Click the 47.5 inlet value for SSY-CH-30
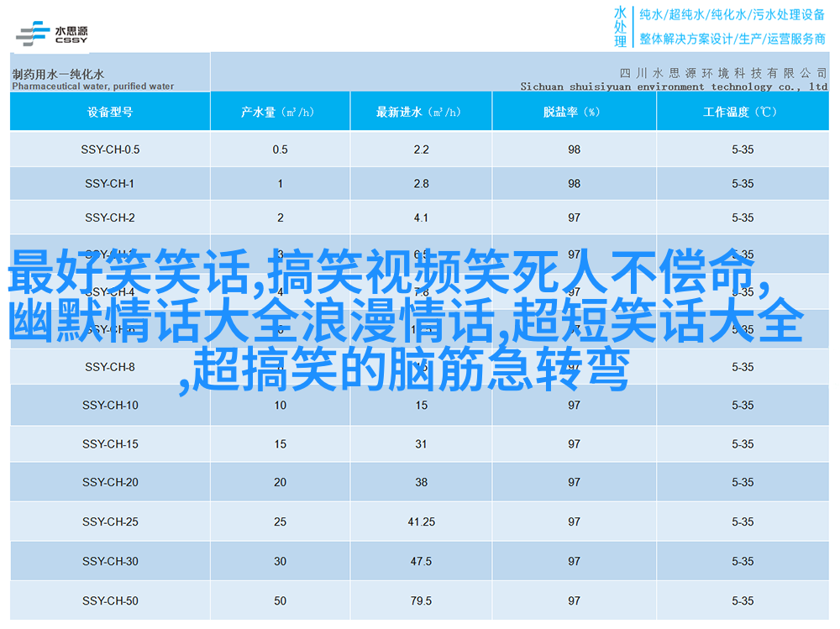This screenshot has width=840, height=629. (421, 562)
